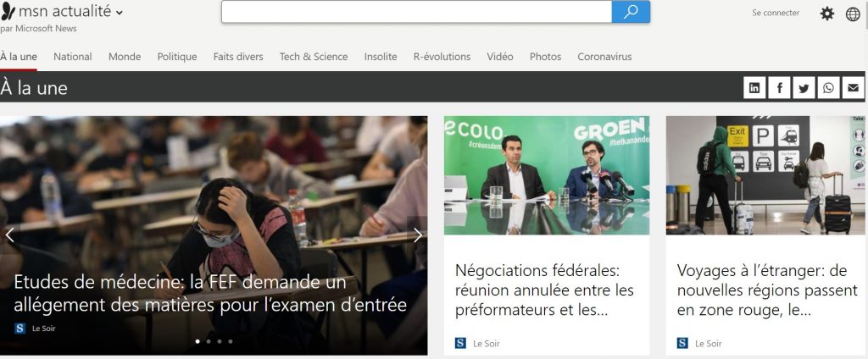Go to previous carousel slide arrow
Image resolution: width=868 pixels, height=359 pixels.
click(x=9, y=235)
